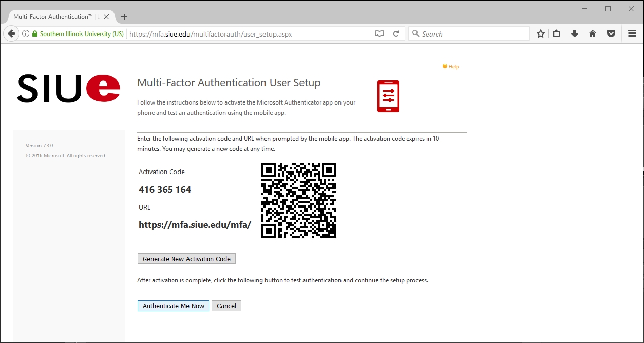The height and width of the screenshot is (343, 644).
Task: Open the Firefox hamburger menu
Action: (x=632, y=34)
